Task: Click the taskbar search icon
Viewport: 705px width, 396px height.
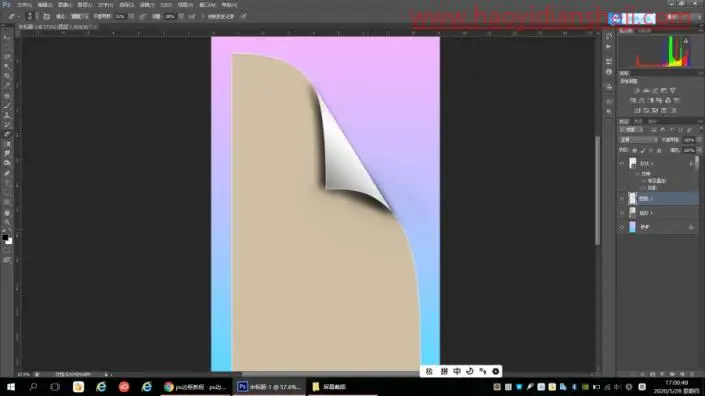Action: 33,387
